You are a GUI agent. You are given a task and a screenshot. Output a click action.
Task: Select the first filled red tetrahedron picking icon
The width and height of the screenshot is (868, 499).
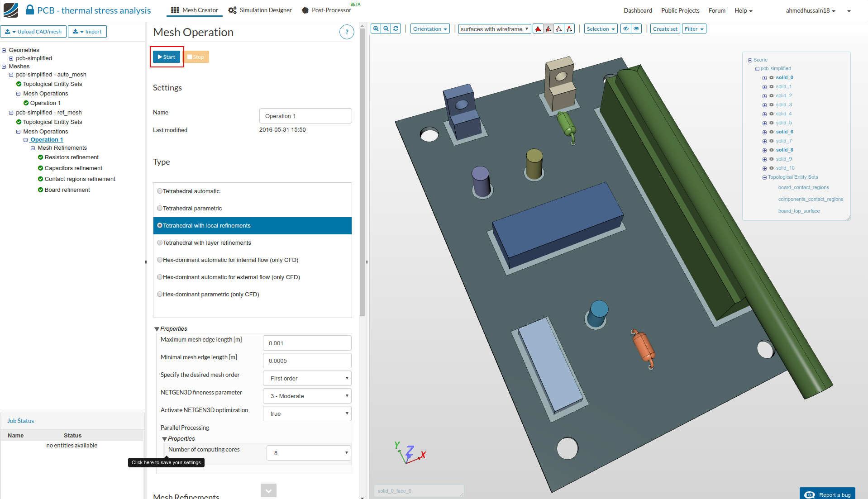click(538, 29)
